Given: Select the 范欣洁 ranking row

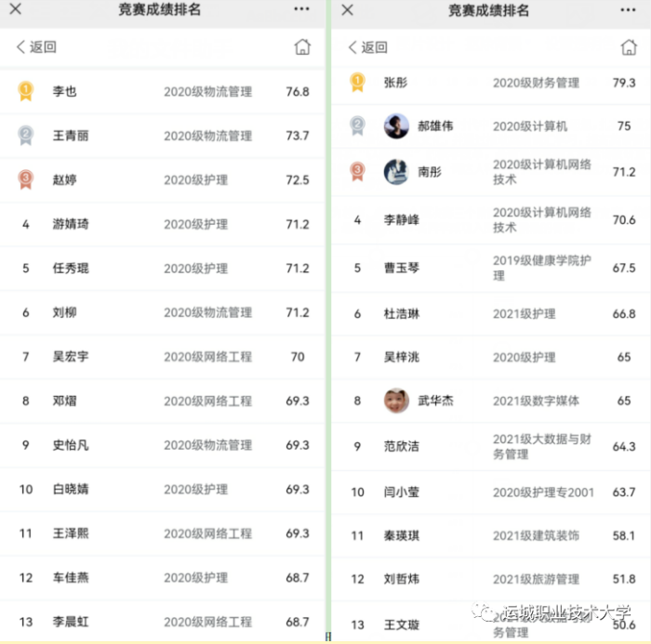Looking at the screenshot, I should pyautogui.click(x=491, y=446).
